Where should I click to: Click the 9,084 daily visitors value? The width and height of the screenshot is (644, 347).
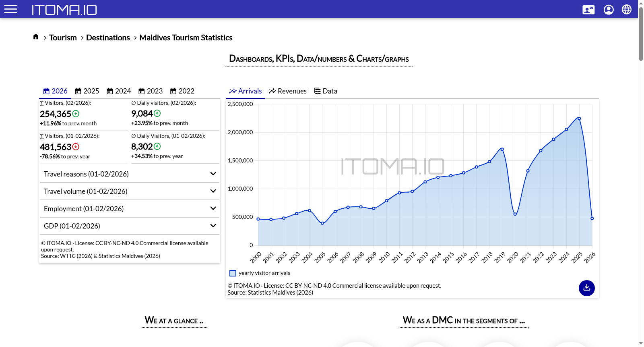point(142,114)
